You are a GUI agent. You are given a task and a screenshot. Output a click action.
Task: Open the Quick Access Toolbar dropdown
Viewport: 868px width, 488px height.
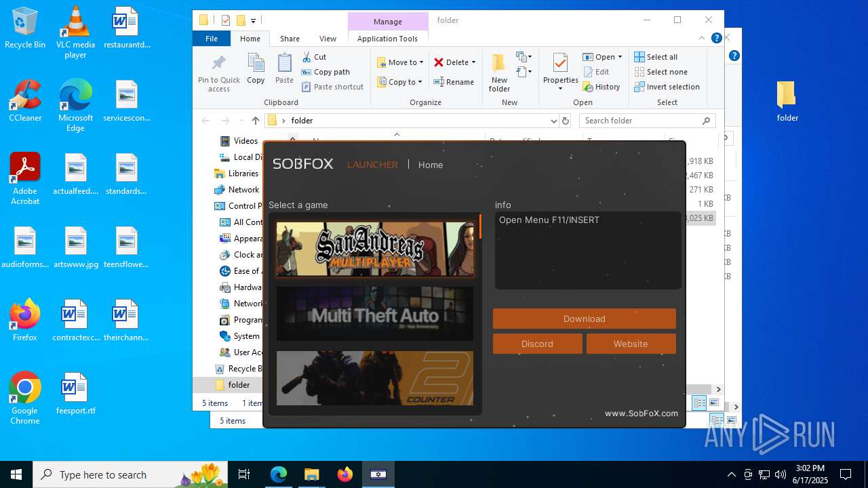253,20
